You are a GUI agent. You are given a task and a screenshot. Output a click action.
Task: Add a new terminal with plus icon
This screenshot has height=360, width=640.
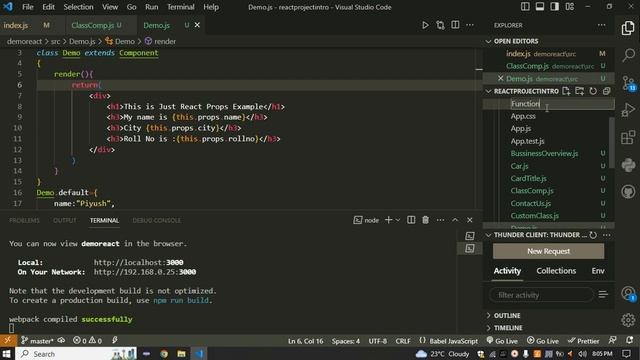point(388,220)
